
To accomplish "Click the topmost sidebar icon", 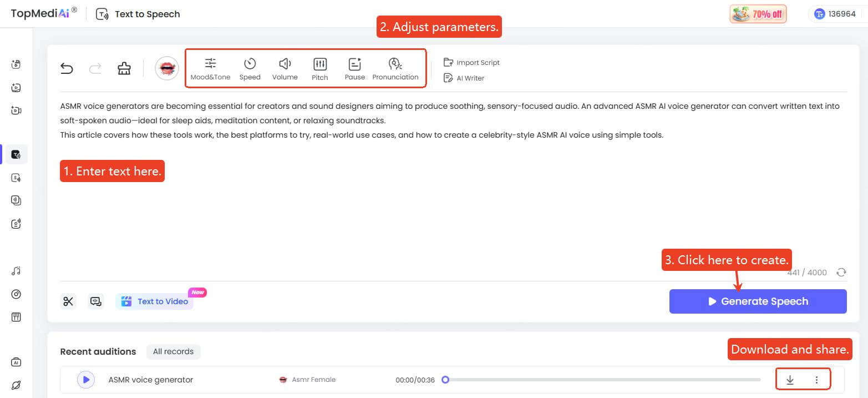I will (16, 64).
